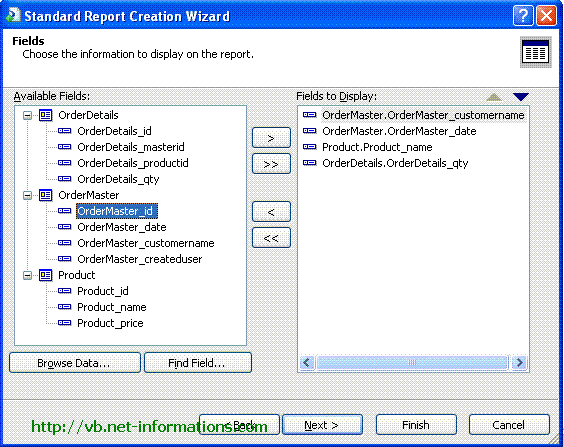
Task: Select OrderDetails_productid in Available Fields
Action: [133, 163]
